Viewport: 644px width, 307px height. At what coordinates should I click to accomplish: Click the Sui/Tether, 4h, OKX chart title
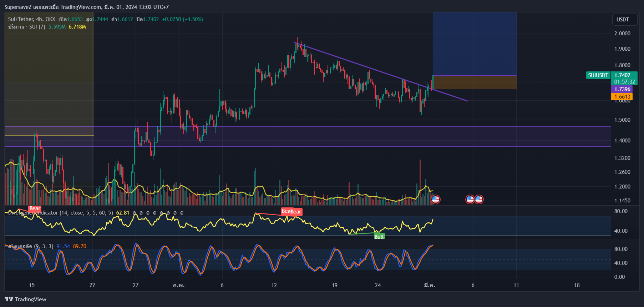coord(32,19)
